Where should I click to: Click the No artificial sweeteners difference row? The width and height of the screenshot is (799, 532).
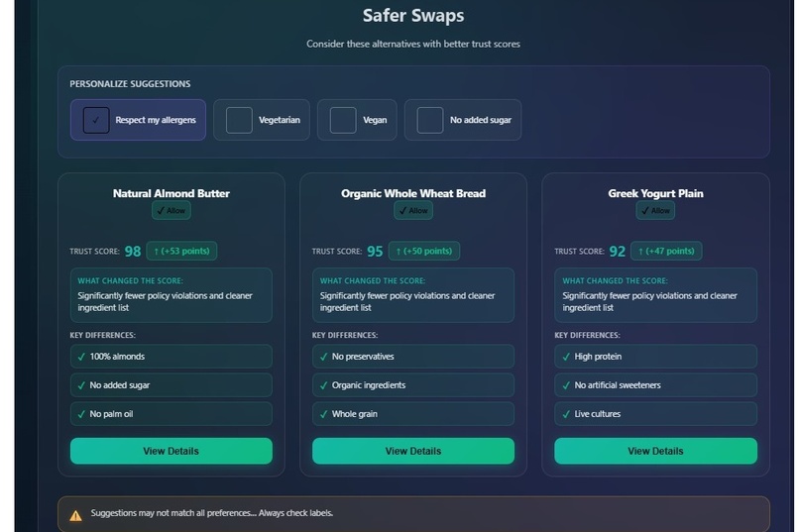pyautogui.click(x=655, y=385)
